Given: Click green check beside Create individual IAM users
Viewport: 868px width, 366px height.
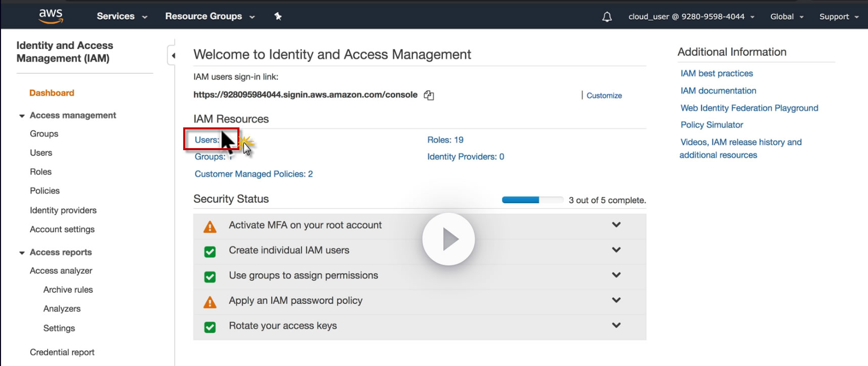Looking at the screenshot, I should pos(210,252).
